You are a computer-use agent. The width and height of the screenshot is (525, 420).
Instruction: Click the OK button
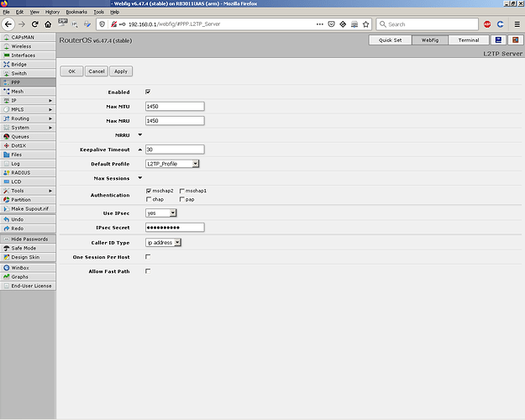tap(71, 71)
